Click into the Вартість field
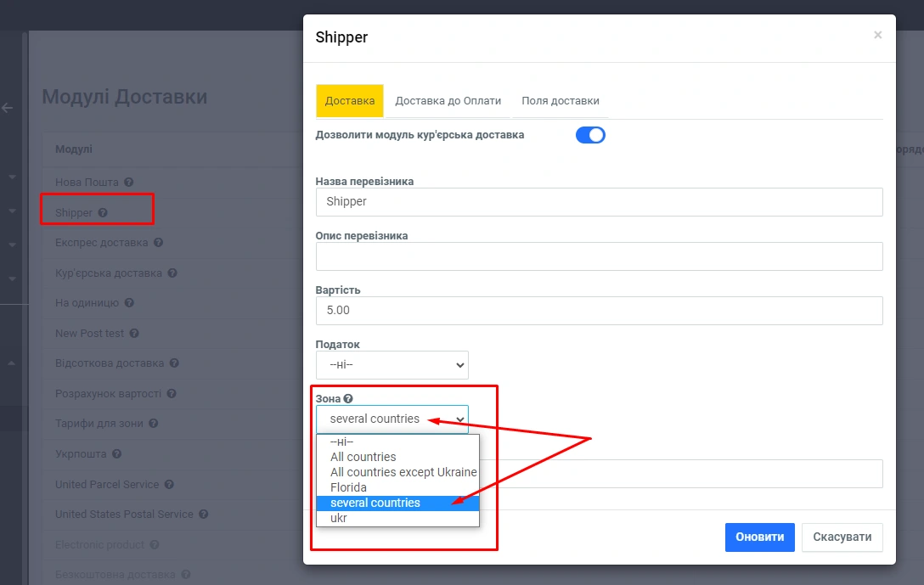 [599, 311]
